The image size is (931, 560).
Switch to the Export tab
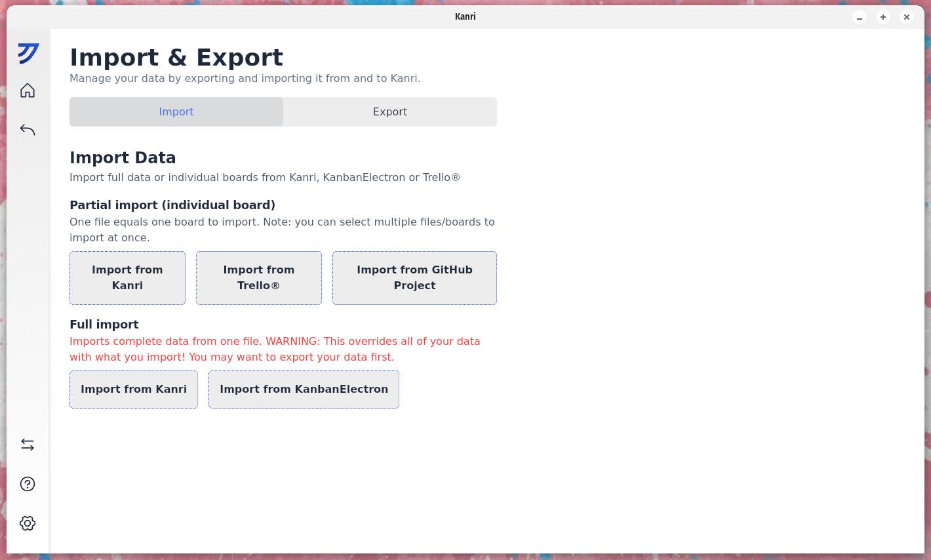(x=390, y=111)
